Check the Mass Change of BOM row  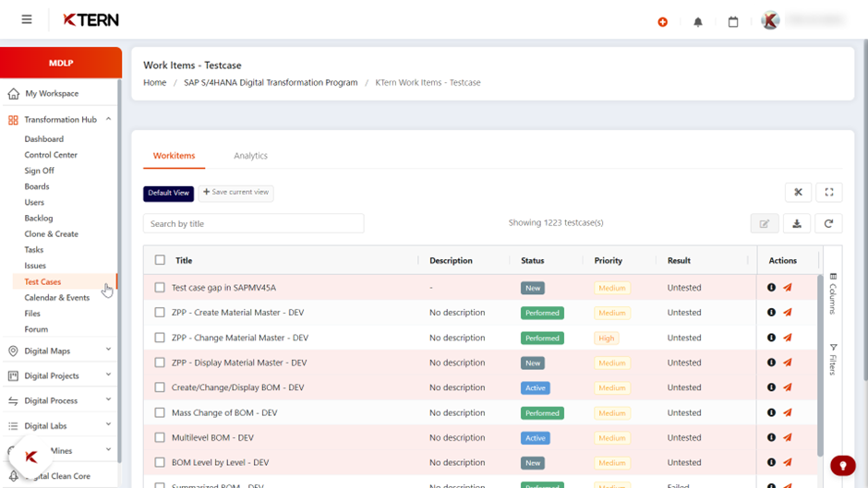click(160, 412)
